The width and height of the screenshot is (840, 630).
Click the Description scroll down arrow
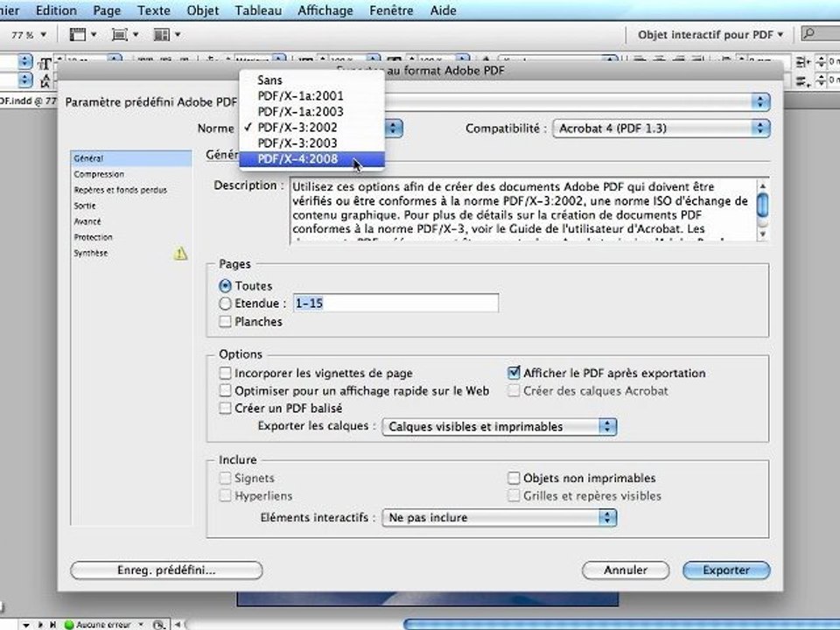(x=763, y=234)
